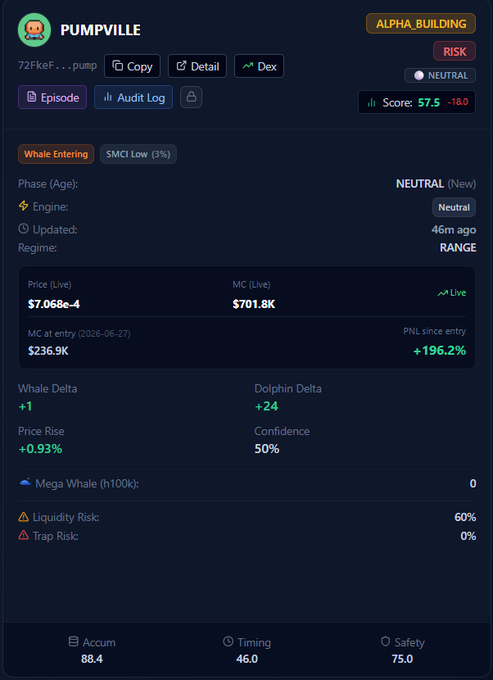This screenshot has width=493, height=680.
Task: Click the PUMPVILLE token name
Action: click(101, 30)
